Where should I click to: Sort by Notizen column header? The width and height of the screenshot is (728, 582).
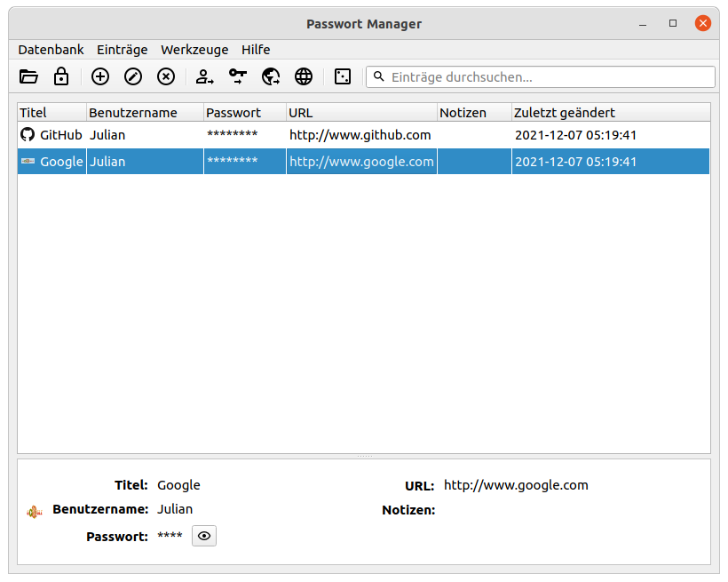pos(474,113)
